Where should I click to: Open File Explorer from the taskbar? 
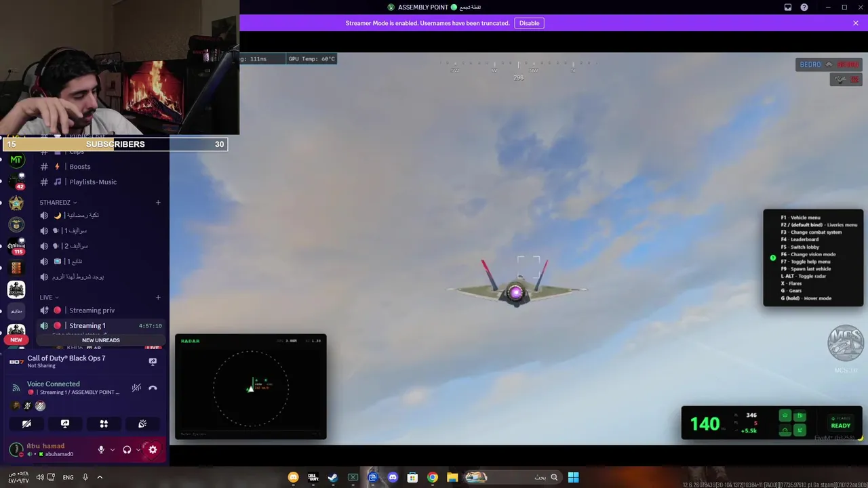(452, 477)
